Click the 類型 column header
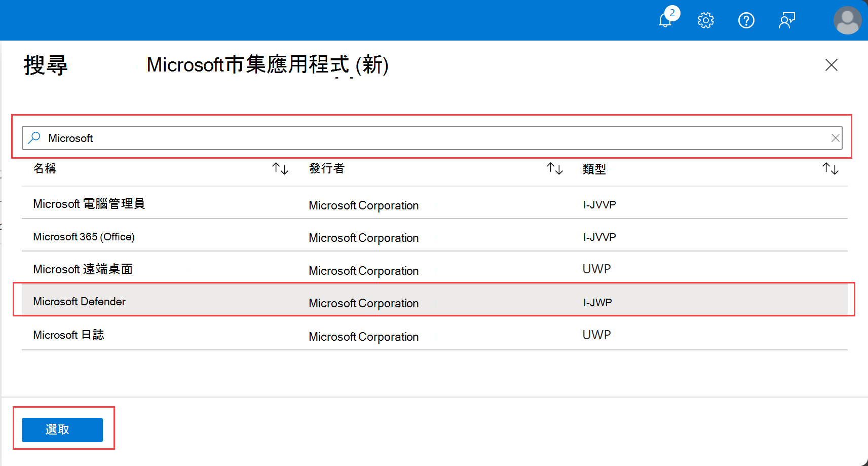Viewport: 868px width, 466px height. 594,169
